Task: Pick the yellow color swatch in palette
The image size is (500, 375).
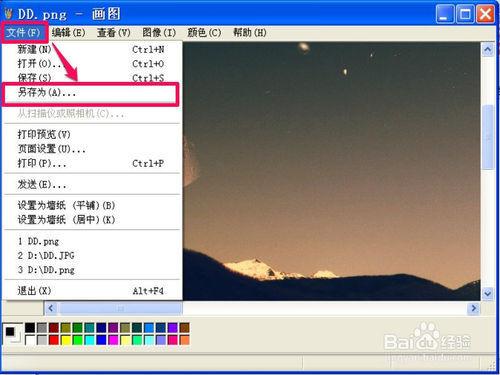Action: pos(66,340)
